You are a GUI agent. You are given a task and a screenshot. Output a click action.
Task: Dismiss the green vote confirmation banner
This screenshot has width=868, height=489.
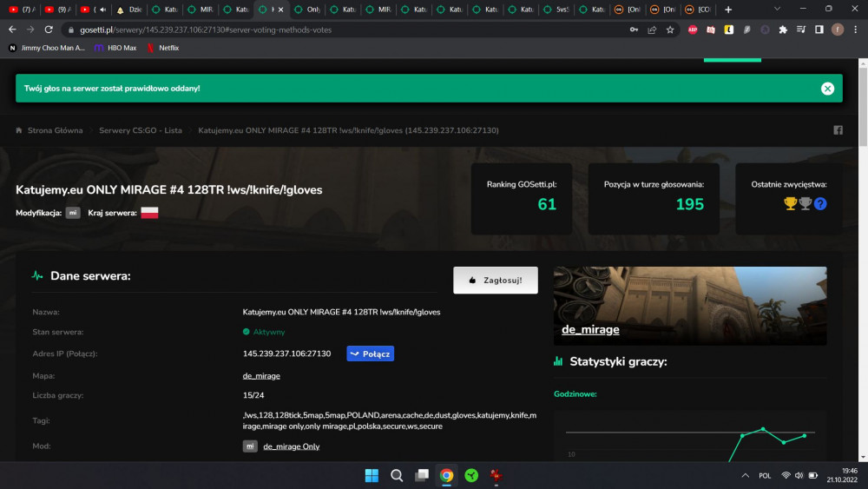[827, 89]
